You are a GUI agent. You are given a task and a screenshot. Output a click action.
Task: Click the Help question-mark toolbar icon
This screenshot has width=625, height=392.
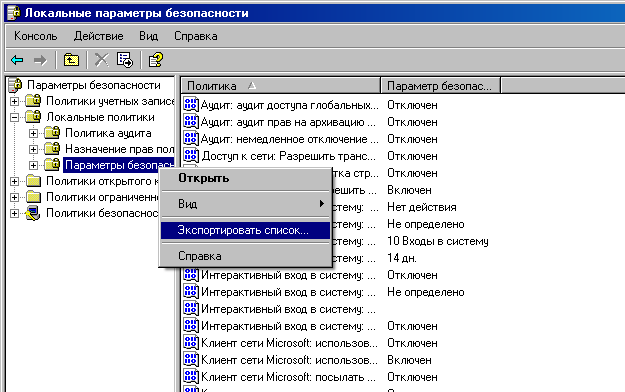click(x=155, y=60)
